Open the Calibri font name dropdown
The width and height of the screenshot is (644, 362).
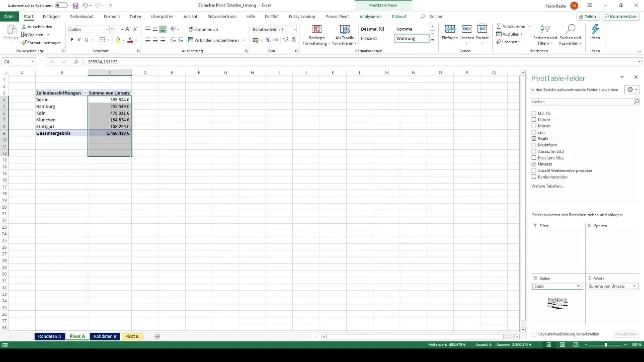107,30
